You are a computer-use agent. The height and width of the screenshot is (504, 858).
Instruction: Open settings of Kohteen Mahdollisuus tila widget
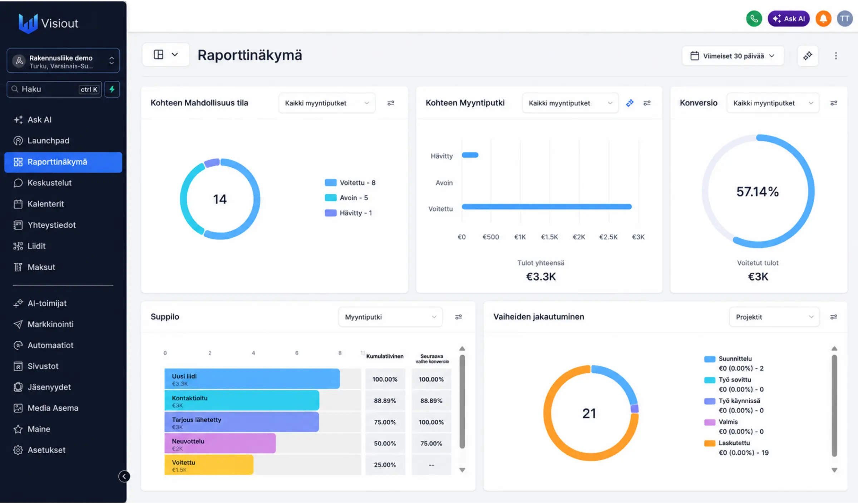[391, 103]
